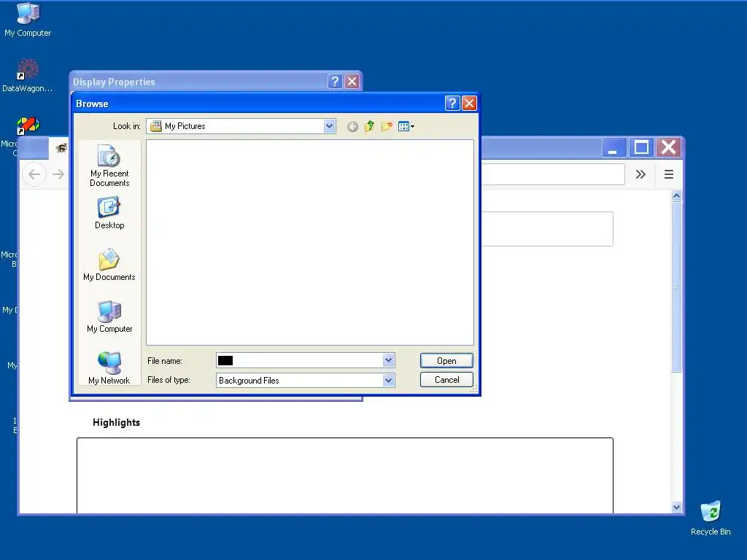Click the browser scrollbar down arrow
747x560 pixels.
pyautogui.click(x=676, y=507)
